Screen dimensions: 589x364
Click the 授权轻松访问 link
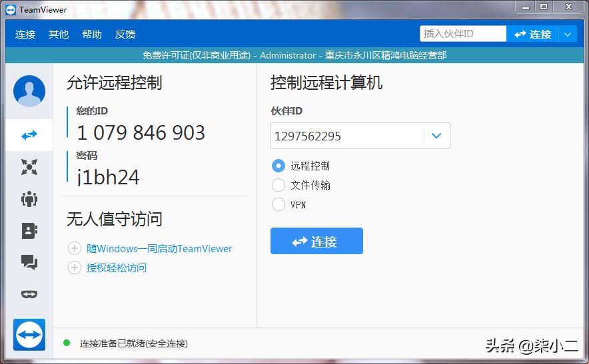tap(117, 268)
